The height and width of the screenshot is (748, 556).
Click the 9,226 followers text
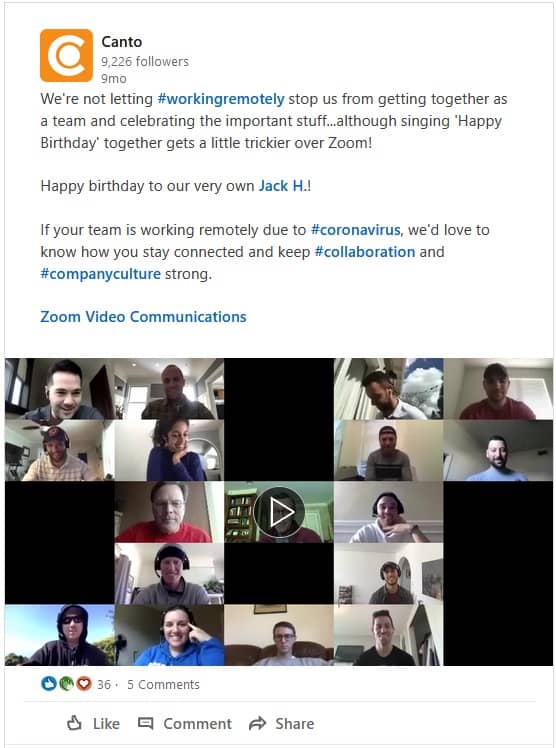145,62
